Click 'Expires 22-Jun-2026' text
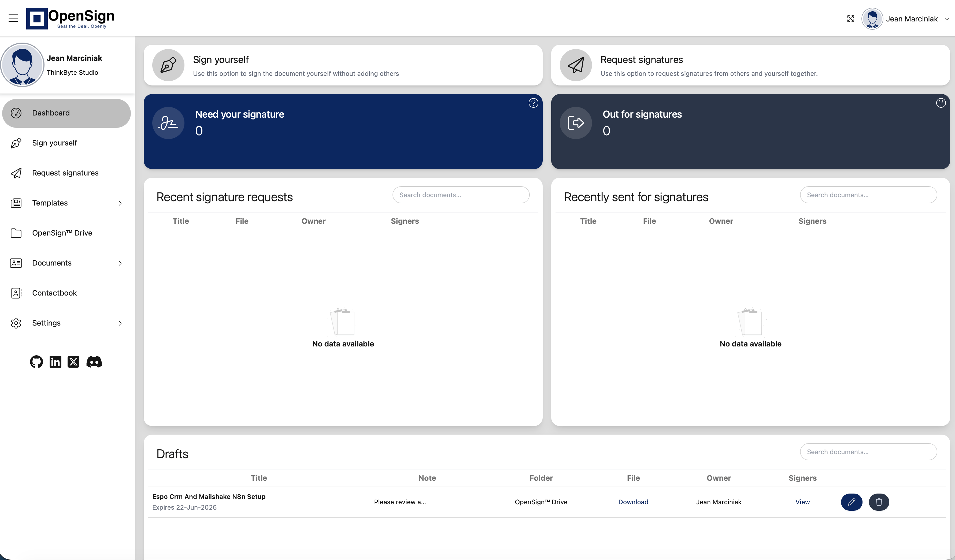 [x=184, y=507]
